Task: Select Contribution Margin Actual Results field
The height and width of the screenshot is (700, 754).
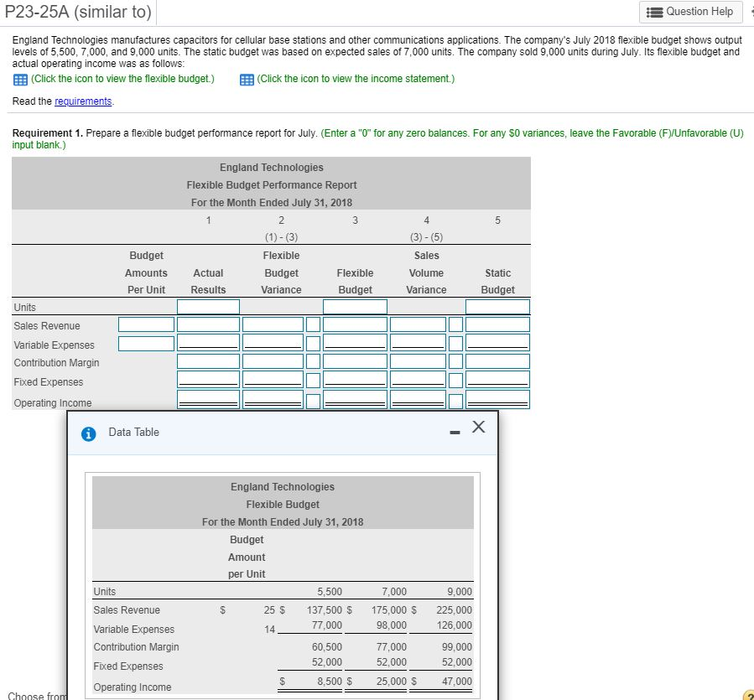Action: (x=208, y=361)
